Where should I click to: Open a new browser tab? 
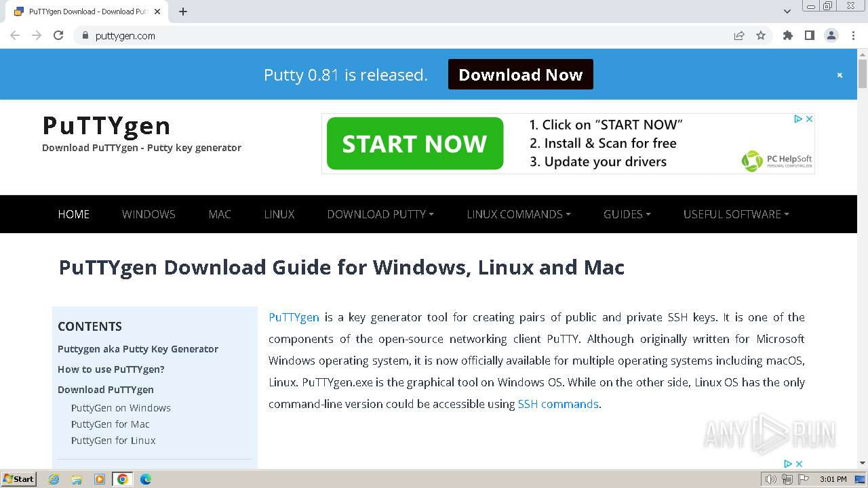point(183,12)
